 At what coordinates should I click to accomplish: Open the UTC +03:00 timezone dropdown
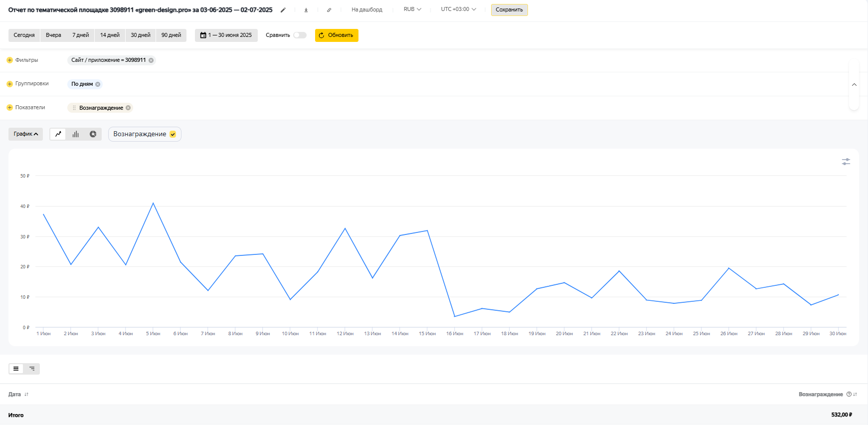(458, 9)
